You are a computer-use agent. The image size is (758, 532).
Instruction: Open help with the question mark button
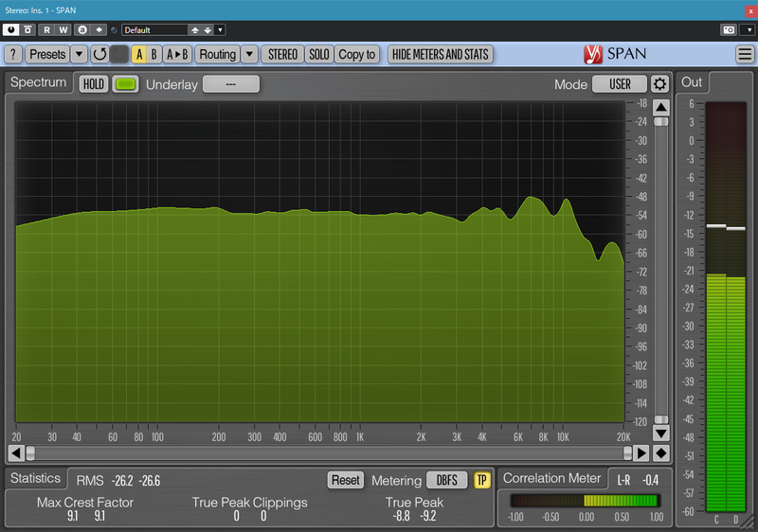pyautogui.click(x=13, y=54)
